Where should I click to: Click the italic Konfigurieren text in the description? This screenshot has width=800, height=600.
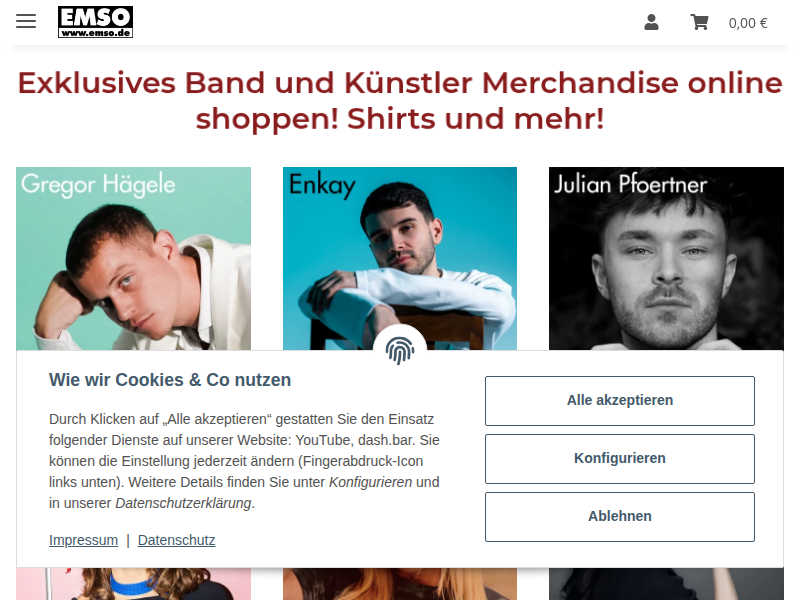click(370, 482)
